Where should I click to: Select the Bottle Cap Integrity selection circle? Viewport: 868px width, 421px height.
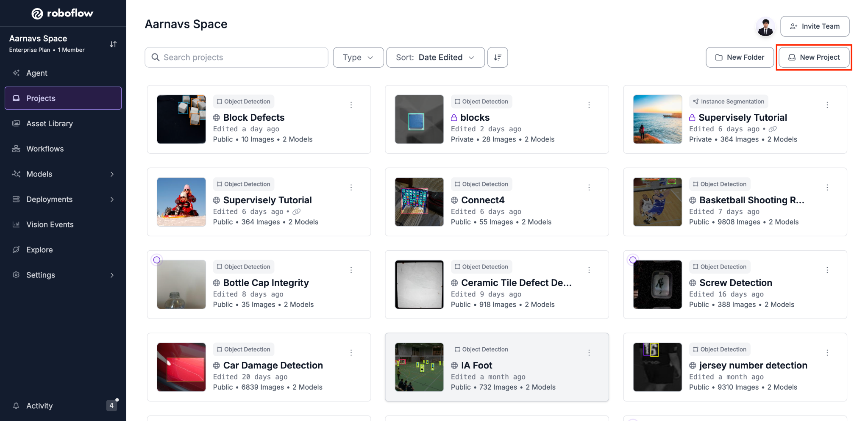(157, 260)
